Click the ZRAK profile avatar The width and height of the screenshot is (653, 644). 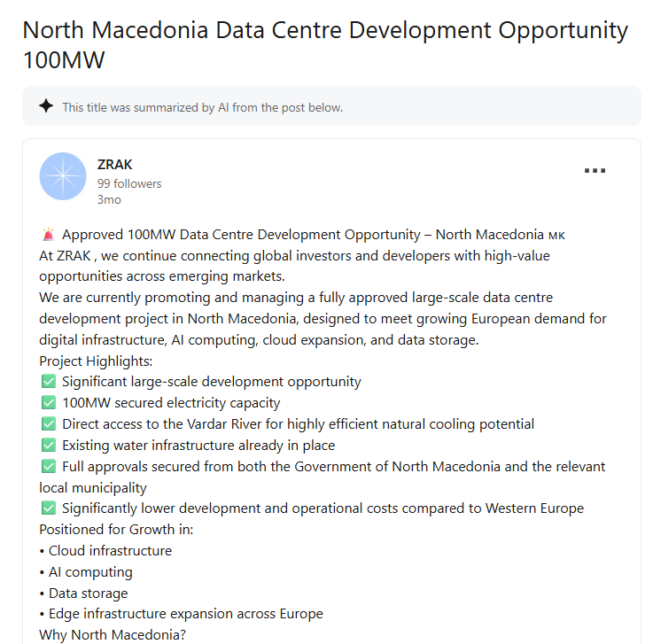click(x=63, y=176)
